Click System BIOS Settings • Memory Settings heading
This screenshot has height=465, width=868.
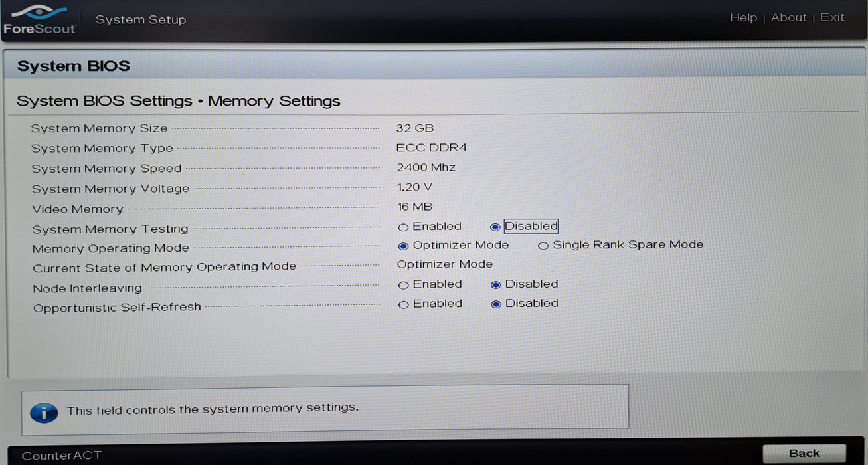point(179,101)
